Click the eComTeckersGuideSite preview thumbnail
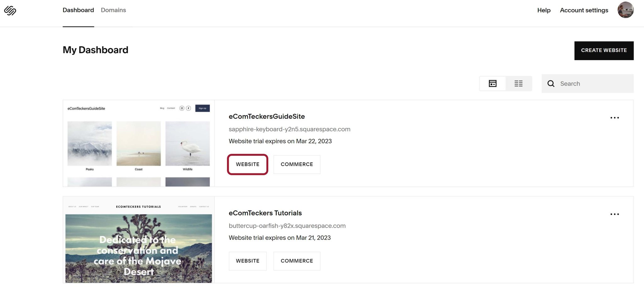 click(138, 144)
